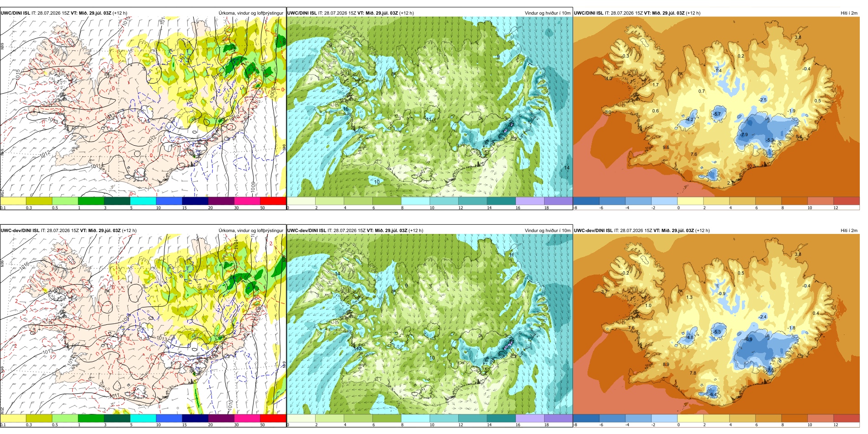868x434 pixels.
Task: Click the -2.5 reading on the UWC temperature map
Action: (763, 100)
